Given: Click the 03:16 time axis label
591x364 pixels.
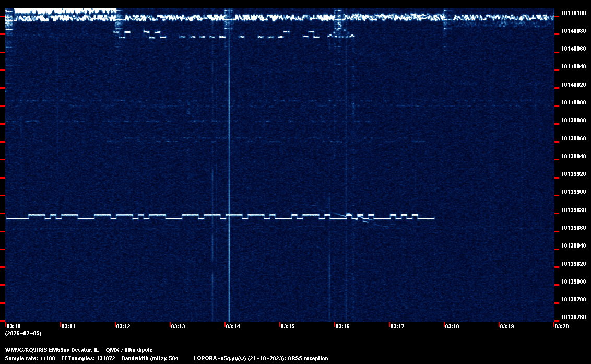Looking at the screenshot, I should tap(342, 326).
